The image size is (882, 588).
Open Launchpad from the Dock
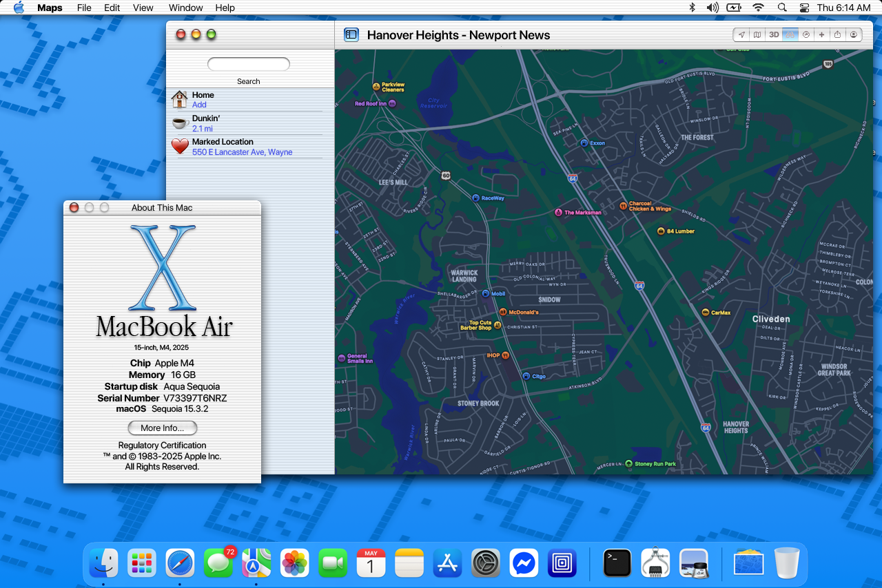(142, 563)
